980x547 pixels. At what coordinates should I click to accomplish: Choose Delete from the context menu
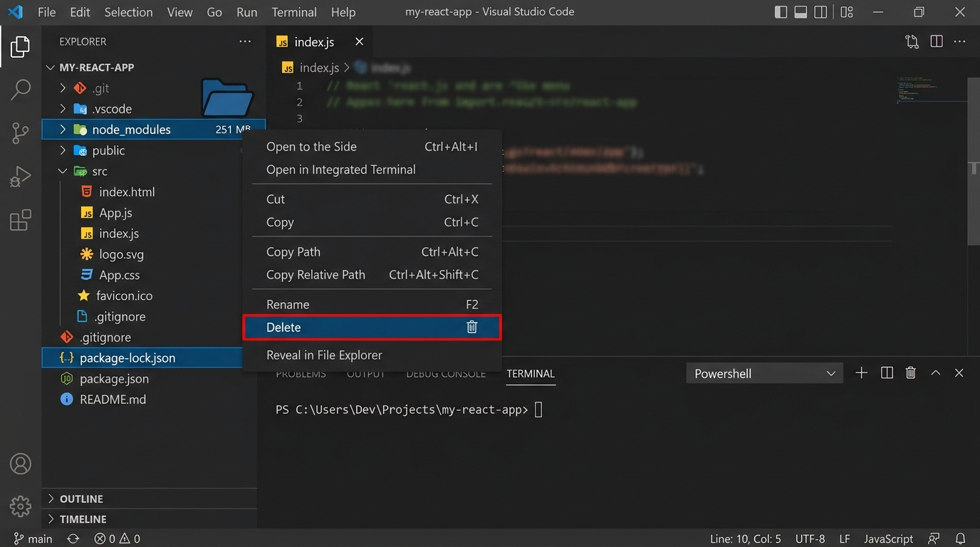coord(372,327)
